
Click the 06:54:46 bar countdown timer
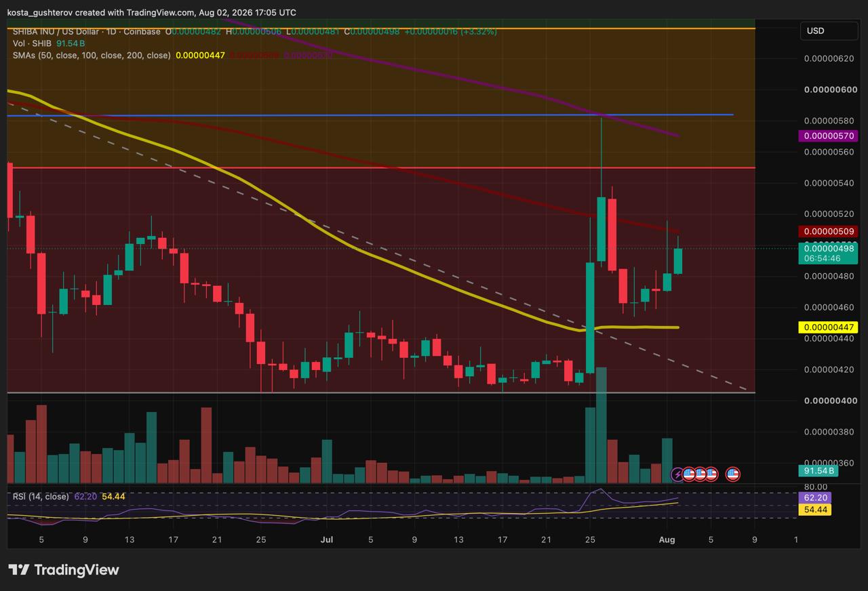click(823, 258)
